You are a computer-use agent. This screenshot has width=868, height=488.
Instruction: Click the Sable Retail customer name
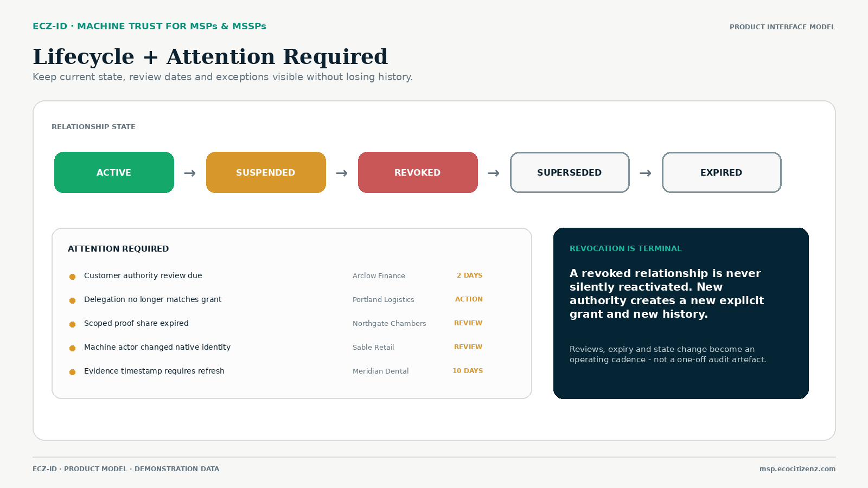(x=373, y=347)
